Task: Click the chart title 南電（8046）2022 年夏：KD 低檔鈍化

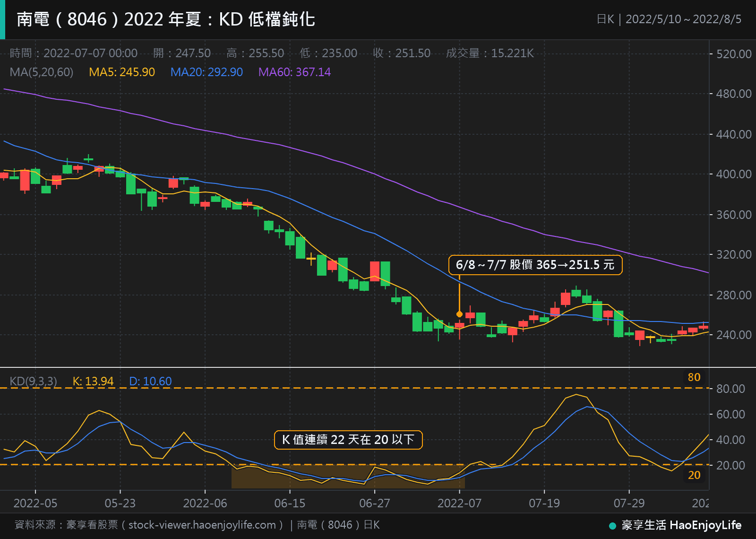Action: [166, 19]
